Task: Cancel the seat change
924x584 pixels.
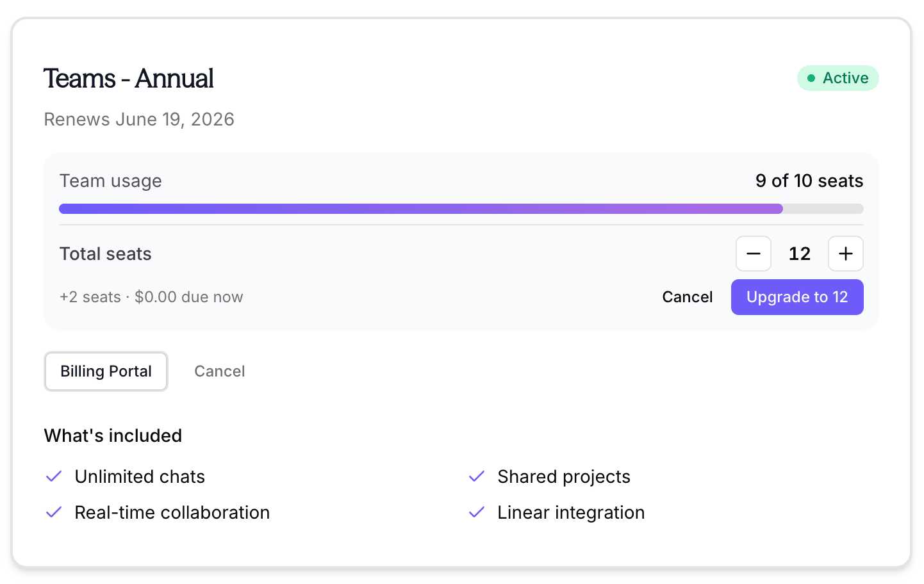Action: [687, 297]
